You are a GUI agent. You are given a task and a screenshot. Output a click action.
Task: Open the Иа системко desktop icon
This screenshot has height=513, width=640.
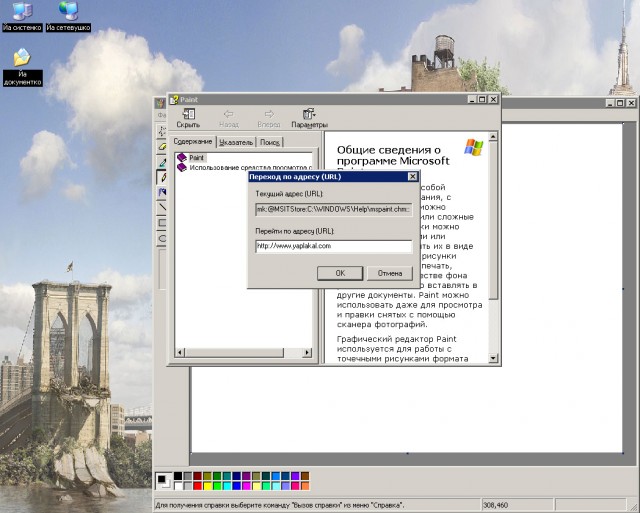22,17
